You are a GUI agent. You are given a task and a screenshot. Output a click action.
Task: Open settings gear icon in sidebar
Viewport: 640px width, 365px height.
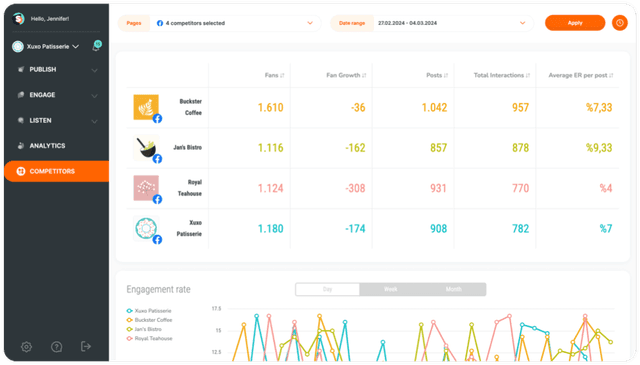tap(27, 347)
